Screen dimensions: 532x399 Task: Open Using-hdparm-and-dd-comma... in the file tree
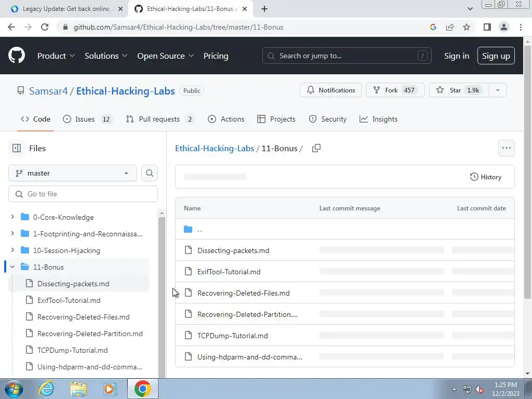click(89, 367)
